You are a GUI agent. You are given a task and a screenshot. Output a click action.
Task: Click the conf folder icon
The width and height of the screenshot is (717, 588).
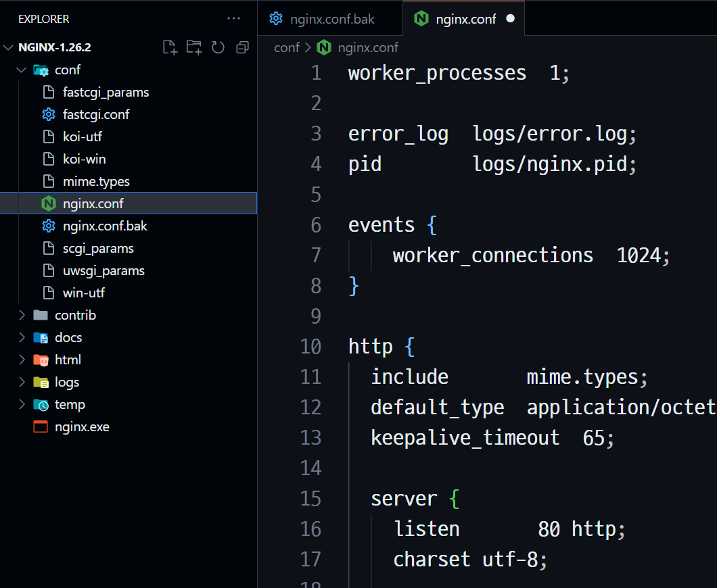(41, 70)
